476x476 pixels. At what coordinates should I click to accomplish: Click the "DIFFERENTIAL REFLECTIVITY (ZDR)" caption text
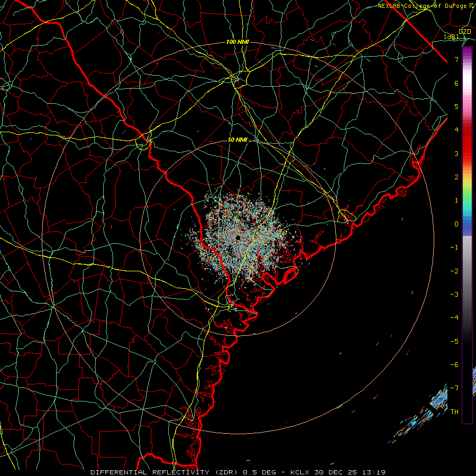165,472
